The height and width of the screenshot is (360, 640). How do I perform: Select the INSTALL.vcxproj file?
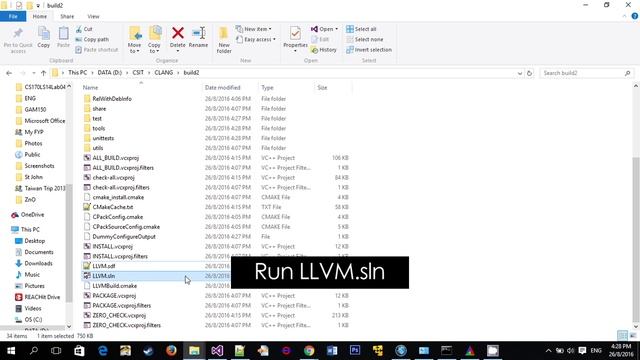[112, 247]
